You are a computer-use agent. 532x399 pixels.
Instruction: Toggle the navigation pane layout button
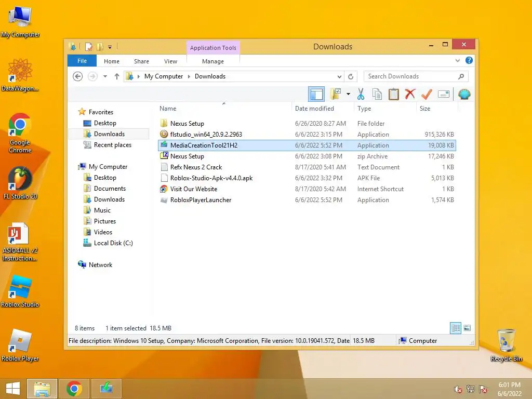point(316,94)
